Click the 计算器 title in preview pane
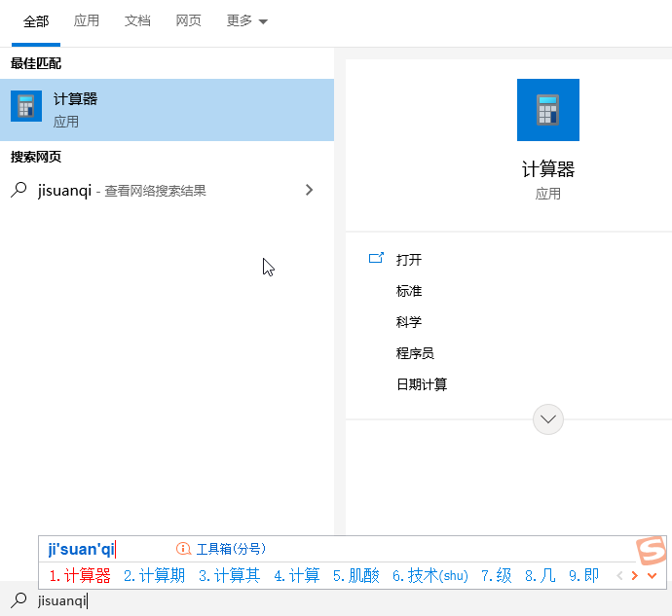Image resolution: width=672 pixels, height=616 pixels. (547, 168)
